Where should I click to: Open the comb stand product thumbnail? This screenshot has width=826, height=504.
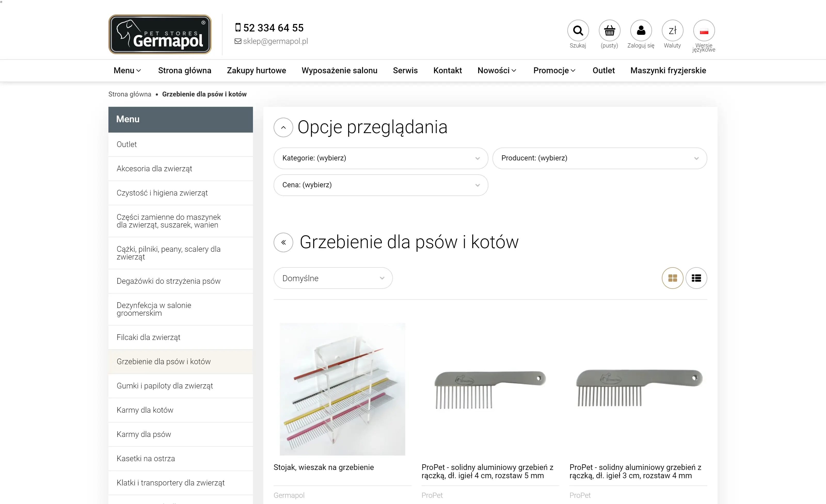pyautogui.click(x=342, y=389)
